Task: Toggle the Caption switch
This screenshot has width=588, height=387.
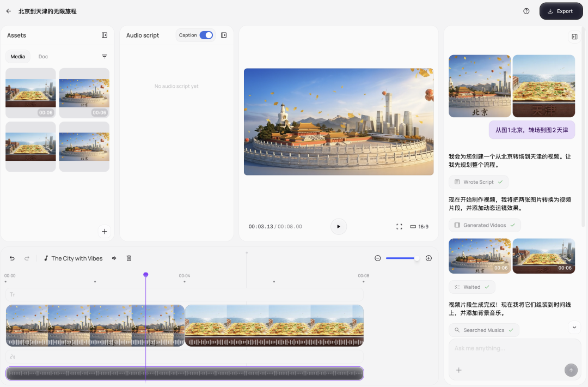Action: [206, 35]
